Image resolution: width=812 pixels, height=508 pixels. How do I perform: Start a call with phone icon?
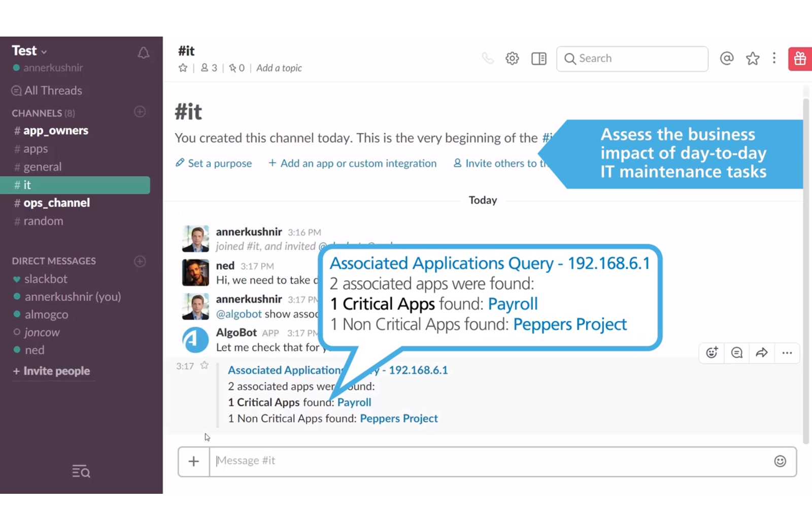coord(488,58)
